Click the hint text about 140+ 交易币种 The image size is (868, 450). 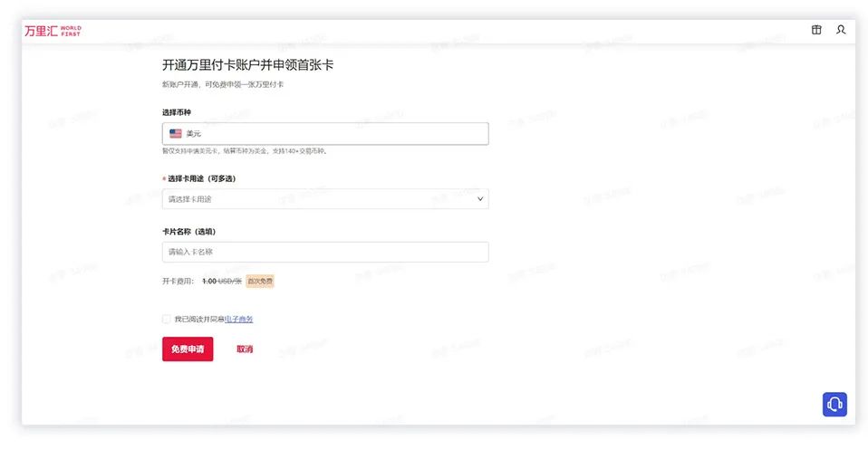tap(245, 150)
